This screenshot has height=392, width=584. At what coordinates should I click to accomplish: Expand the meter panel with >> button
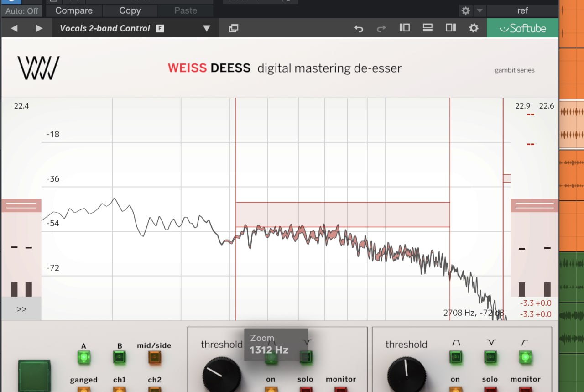click(x=21, y=309)
